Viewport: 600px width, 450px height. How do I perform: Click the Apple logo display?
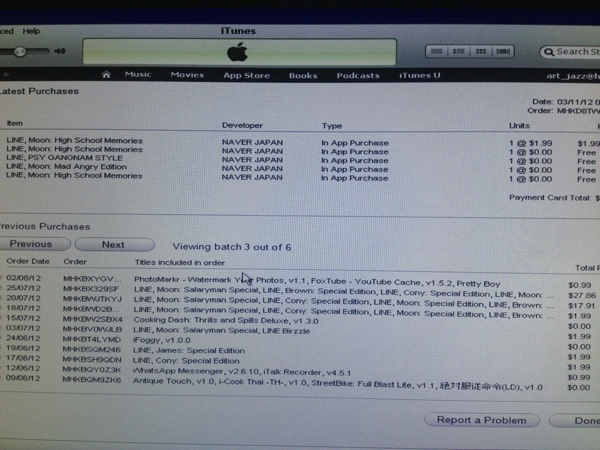point(239,52)
